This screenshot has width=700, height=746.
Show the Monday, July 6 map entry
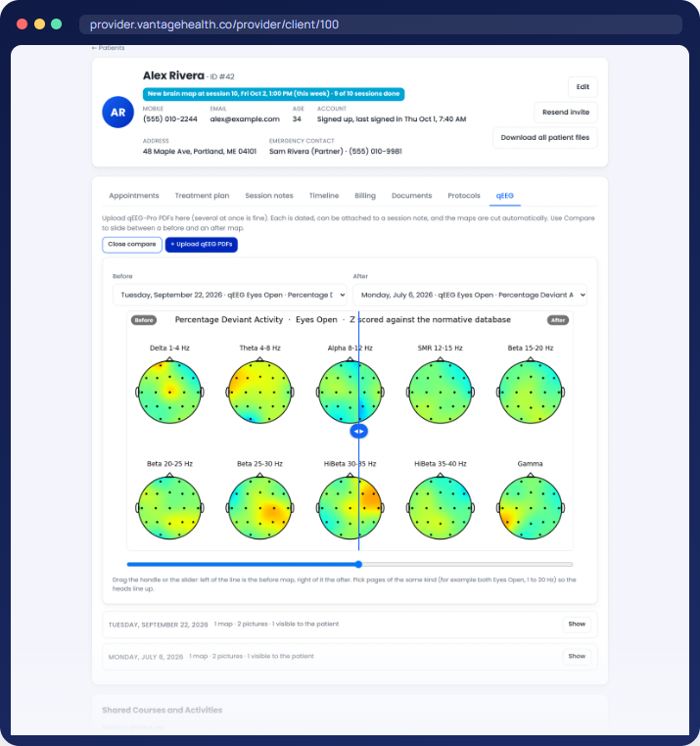(577, 657)
